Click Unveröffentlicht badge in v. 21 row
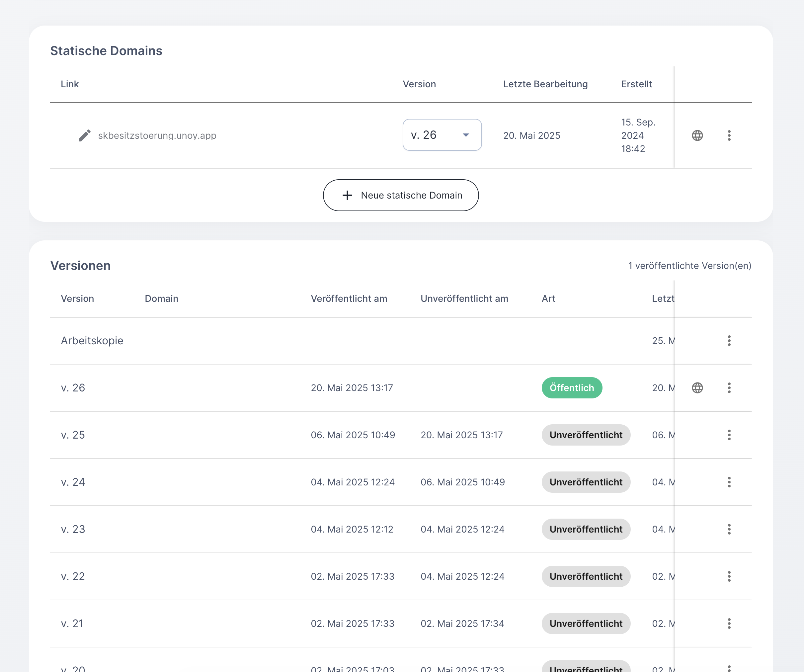 click(x=586, y=624)
